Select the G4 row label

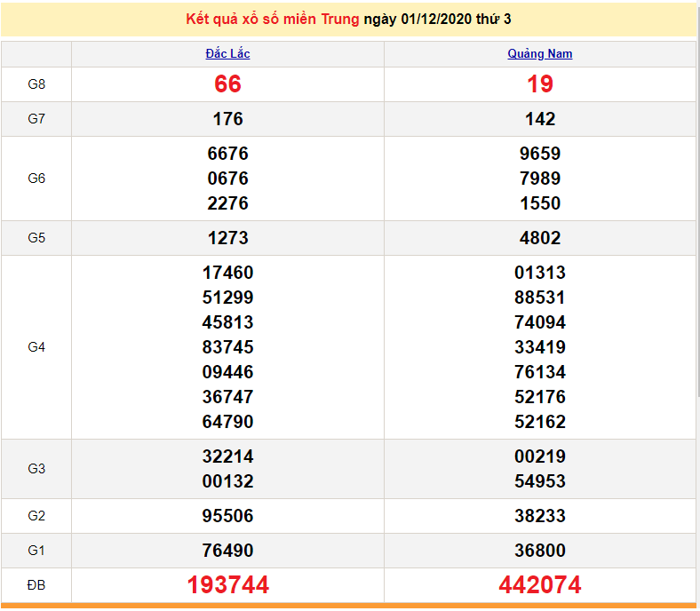[x=36, y=347]
